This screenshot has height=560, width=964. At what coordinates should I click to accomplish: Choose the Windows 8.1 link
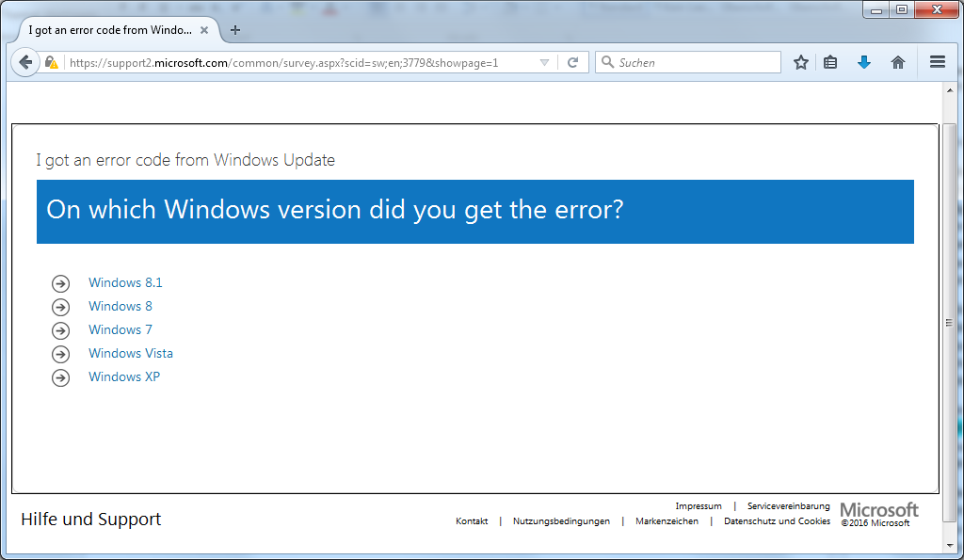(x=125, y=282)
